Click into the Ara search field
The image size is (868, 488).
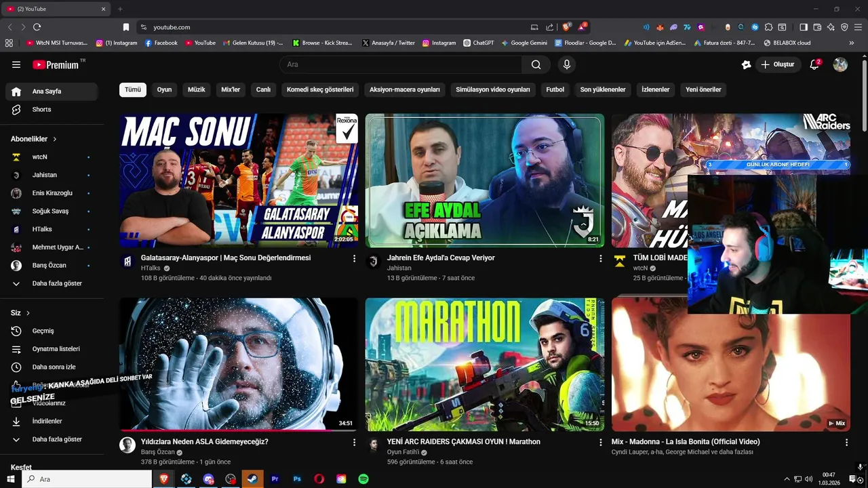click(x=401, y=64)
